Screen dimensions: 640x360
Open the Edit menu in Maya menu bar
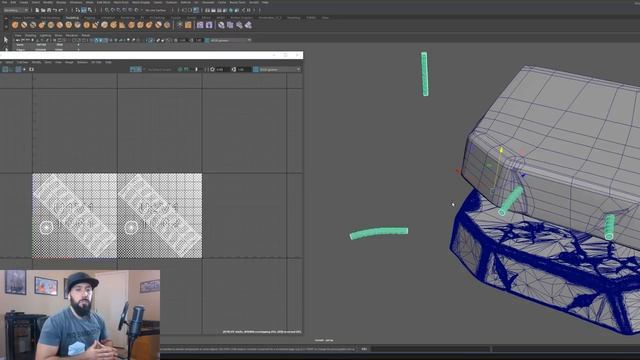click(x=13, y=2)
